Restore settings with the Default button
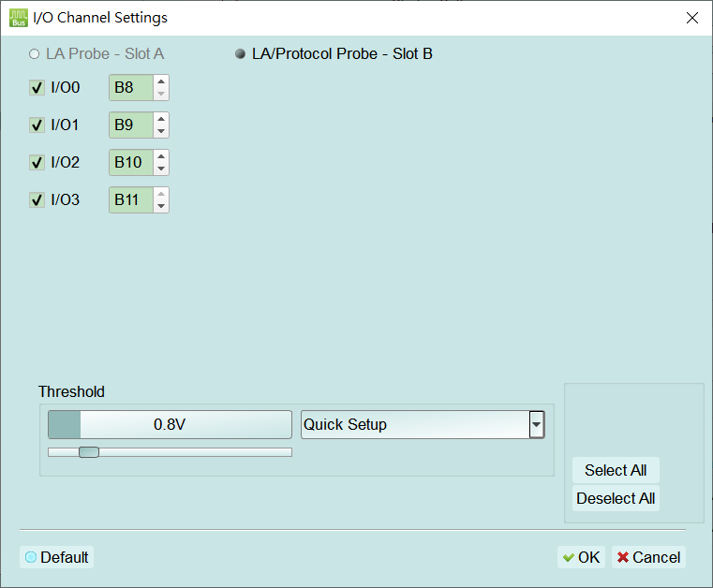Viewport: 713px width, 588px height. click(x=57, y=557)
